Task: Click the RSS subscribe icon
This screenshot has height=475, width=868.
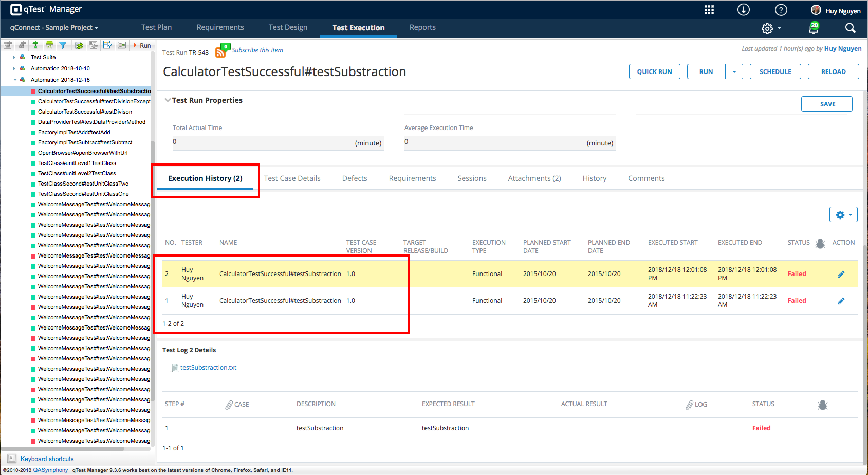Action: click(220, 52)
